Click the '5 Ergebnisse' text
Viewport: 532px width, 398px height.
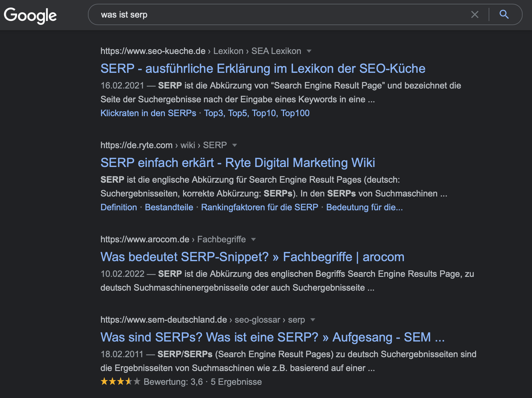[236, 382]
